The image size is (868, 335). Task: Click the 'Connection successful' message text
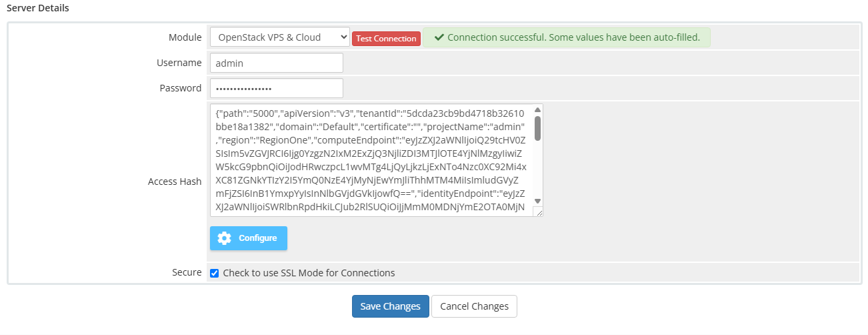(573, 37)
